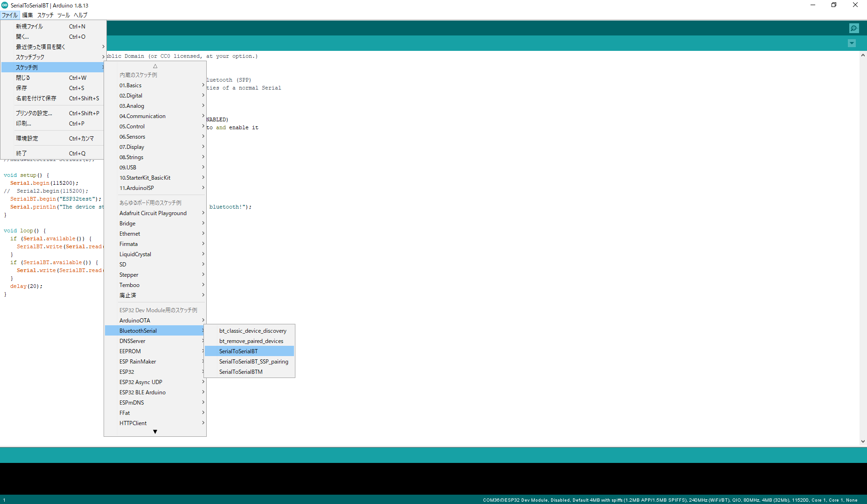This screenshot has height=504, width=867.
Task: Click editor scrollbar up arrow
Action: [863, 55]
